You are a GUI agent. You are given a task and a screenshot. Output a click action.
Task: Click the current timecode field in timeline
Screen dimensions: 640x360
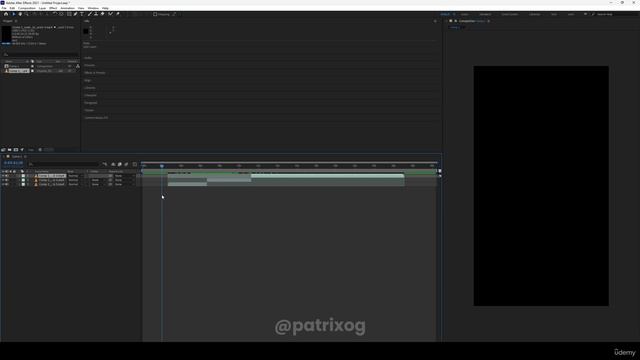[x=13, y=163]
